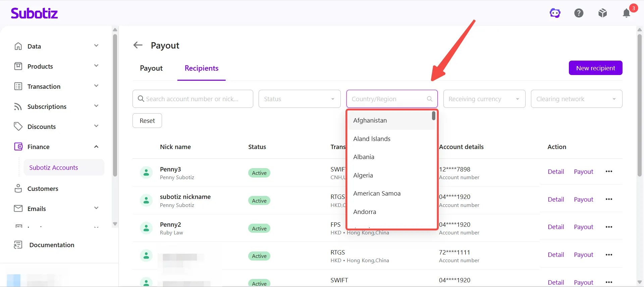This screenshot has width=644, height=287.
Task: Click the search magnifier in Country/Region field
Action: pos(429,99)
